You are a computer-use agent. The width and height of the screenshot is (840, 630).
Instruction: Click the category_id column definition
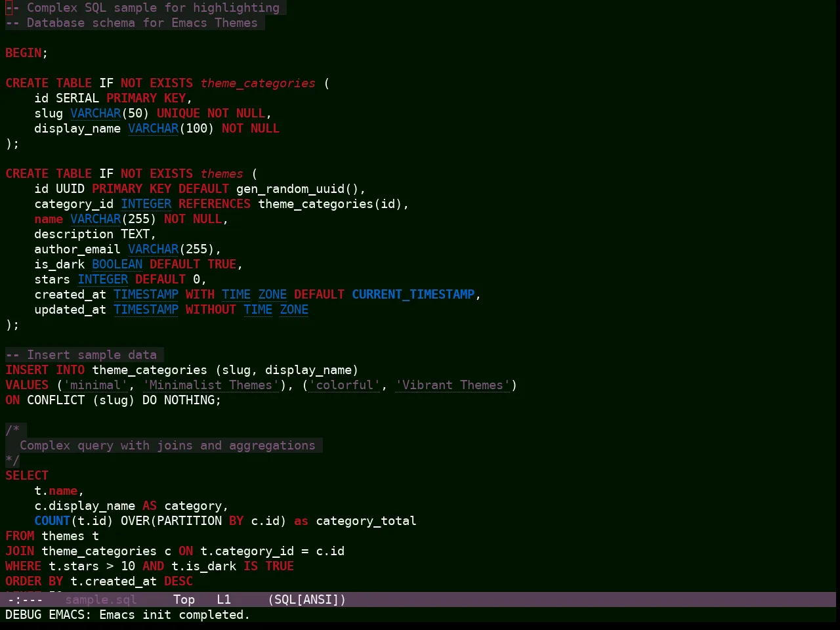tap(74, 204)
